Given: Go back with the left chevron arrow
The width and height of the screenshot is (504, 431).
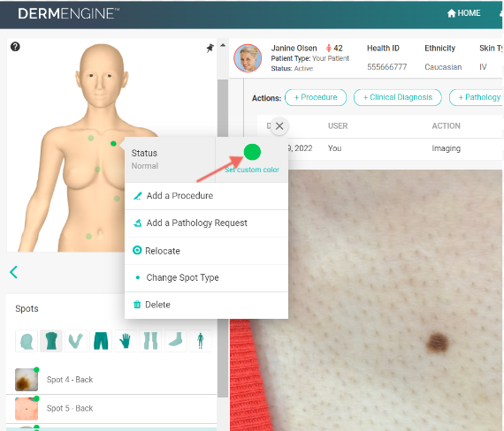Looking at the screenshot, I should tap(13, 272).
